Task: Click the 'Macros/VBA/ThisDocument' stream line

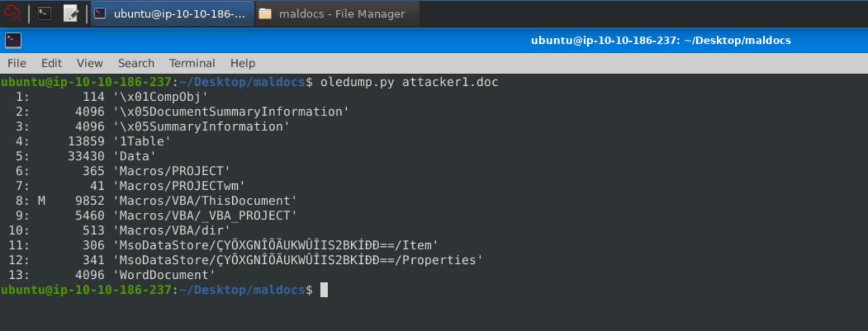Action: [208, 201]
